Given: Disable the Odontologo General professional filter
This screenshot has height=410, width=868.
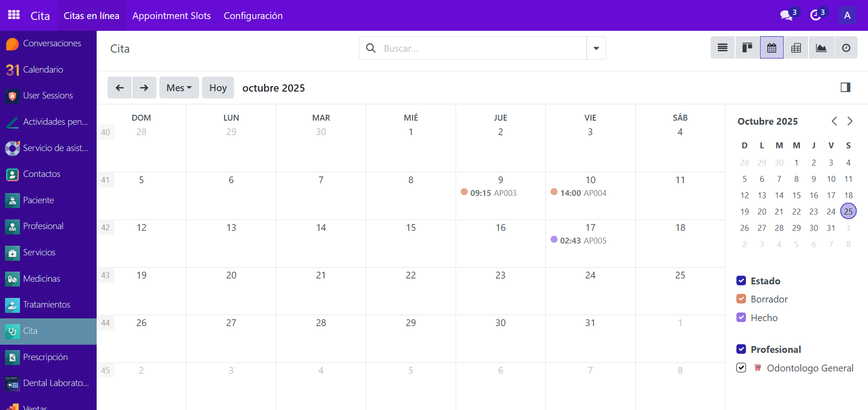Looking at the screenshot, I should [x=741, y=368].
